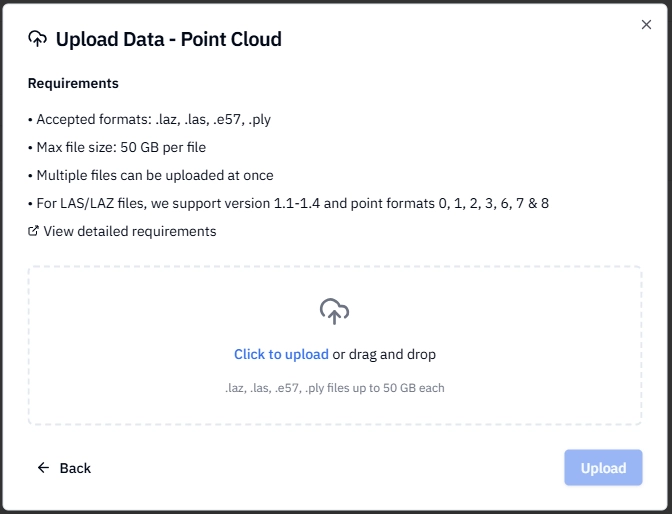Click the 'point formats 0, 1, 2, 3, 6, 7 & 8' text
Image resolution: width=672 pixels, height=514 pixels.
(450, 203)
